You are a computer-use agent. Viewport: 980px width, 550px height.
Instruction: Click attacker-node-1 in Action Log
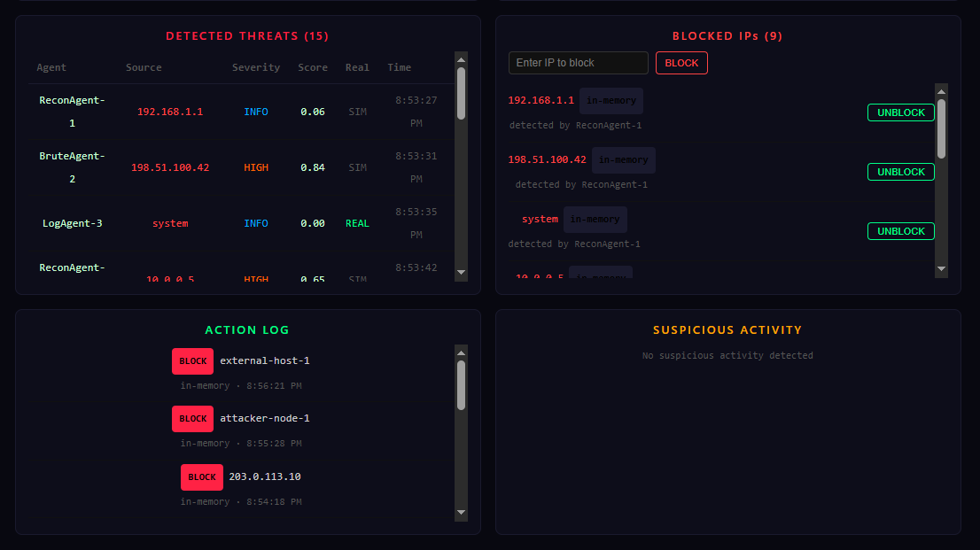point(265,418)
